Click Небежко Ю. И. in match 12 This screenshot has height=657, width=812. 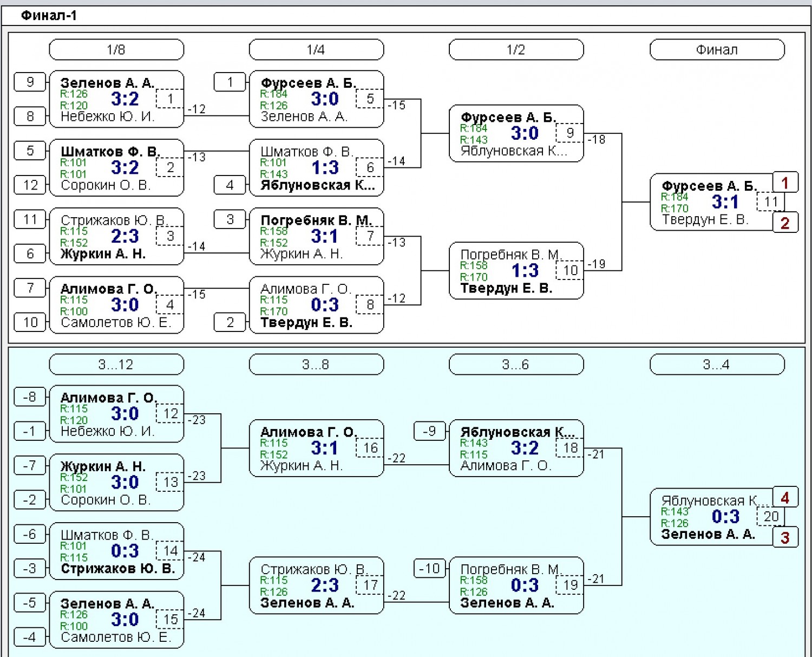click(x=108, y=431)
